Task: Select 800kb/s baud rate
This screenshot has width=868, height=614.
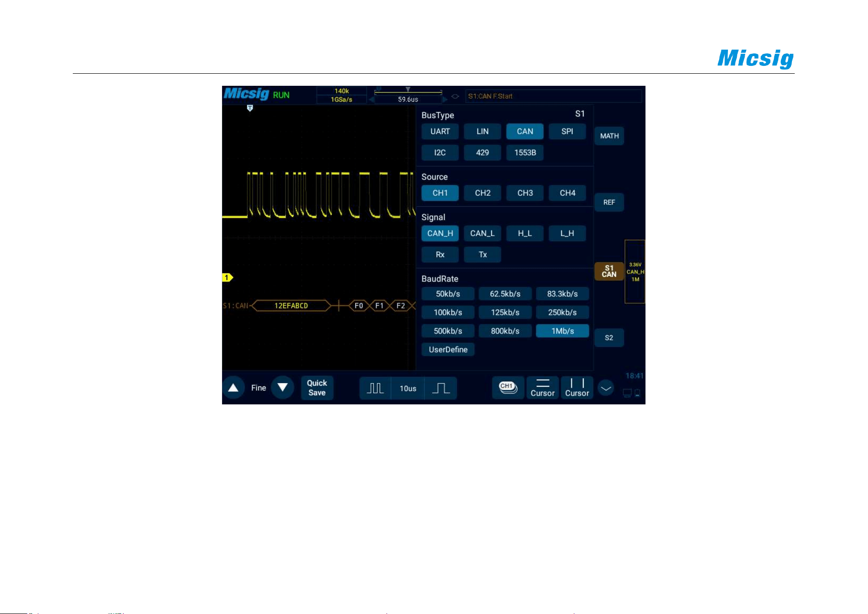Action: [x=505, y=331]
